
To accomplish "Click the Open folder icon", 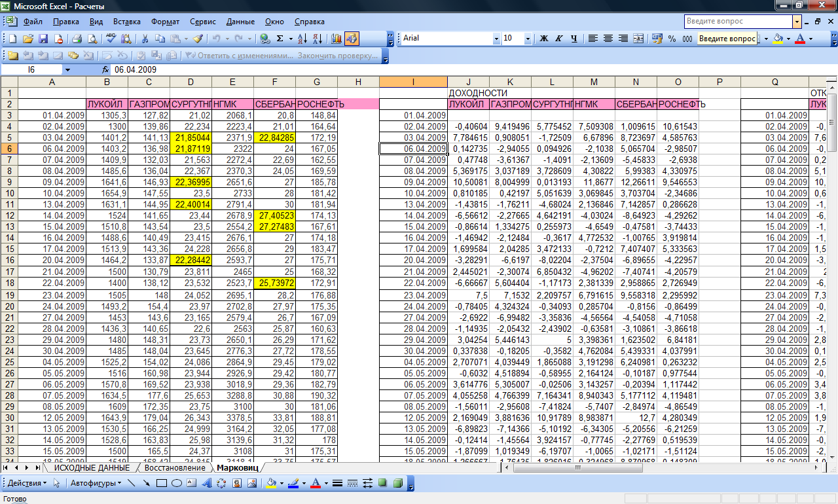I will pyautogui.click(x=28, y=39).
